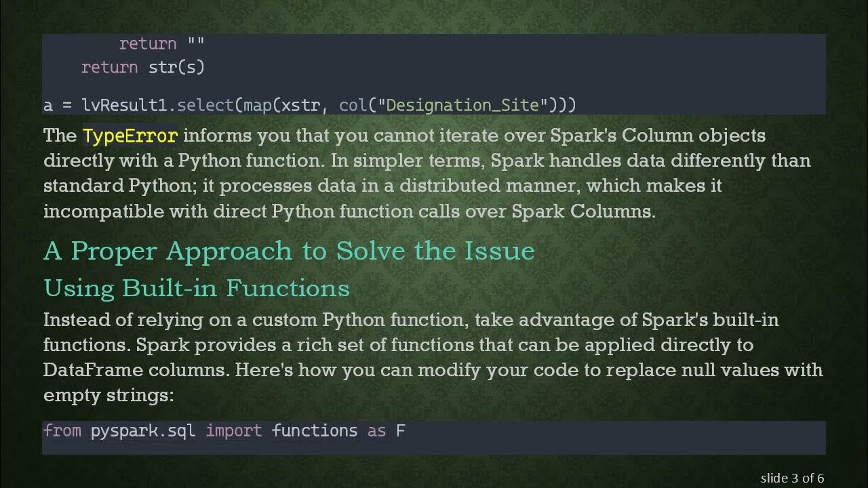Click the alias F ending the import line
The height and width of the screenshot is (488, 868).
coord(401,431)
